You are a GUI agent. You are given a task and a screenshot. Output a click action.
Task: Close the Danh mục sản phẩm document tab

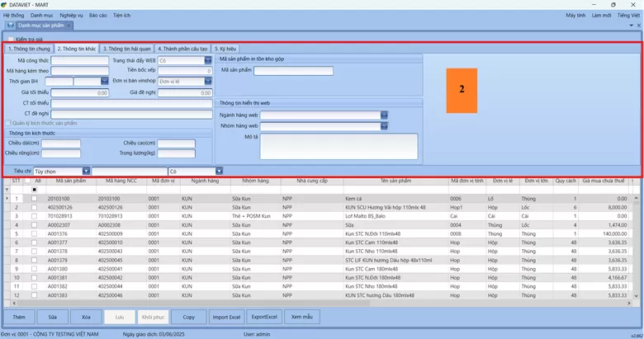(x=70, y=26)
